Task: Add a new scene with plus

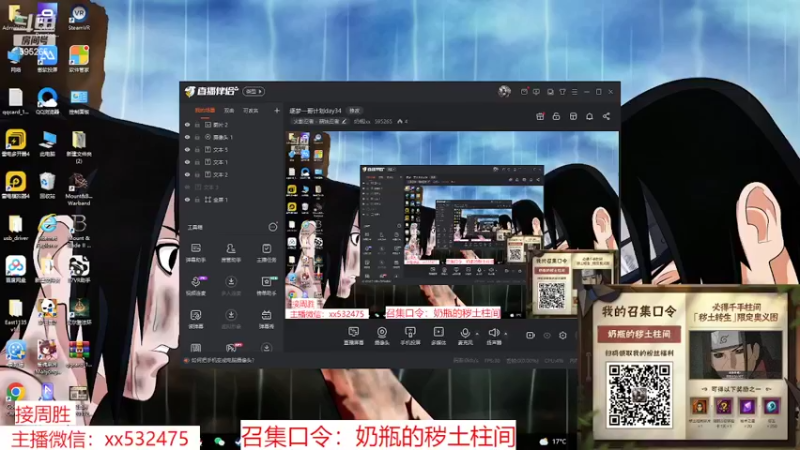Action: click(277, 110)
